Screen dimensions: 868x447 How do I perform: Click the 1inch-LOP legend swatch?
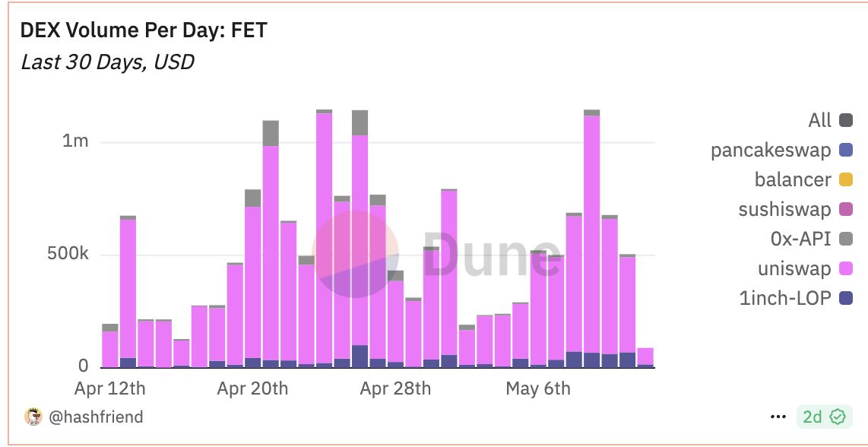[x=846, y=299]
